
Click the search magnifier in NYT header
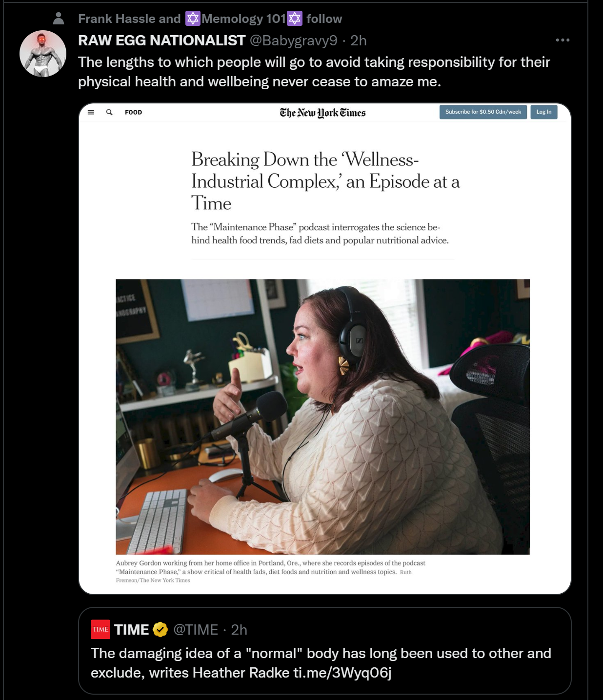tap(109, 112)
